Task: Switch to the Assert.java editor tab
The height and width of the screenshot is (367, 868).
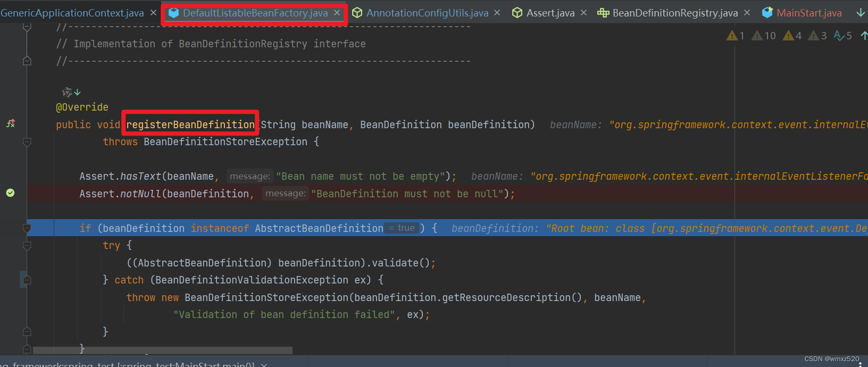Action: 550,13
